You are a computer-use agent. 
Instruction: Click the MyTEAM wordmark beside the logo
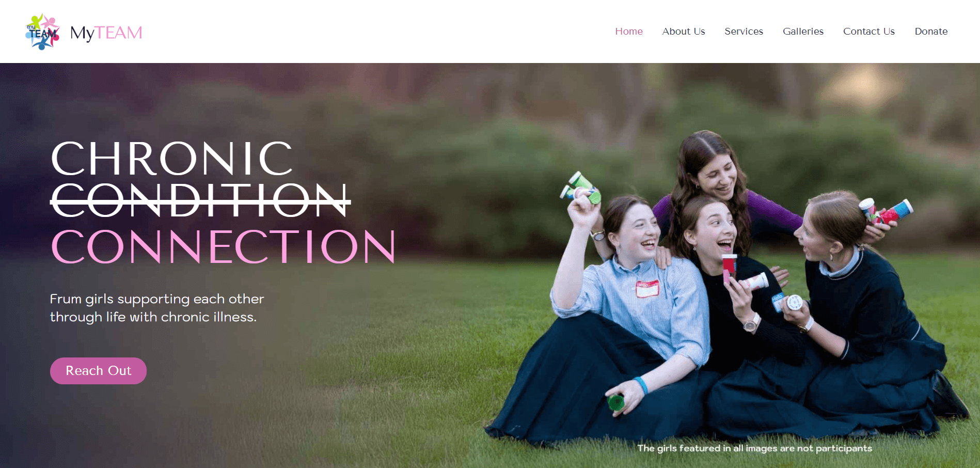click(106, 33)
